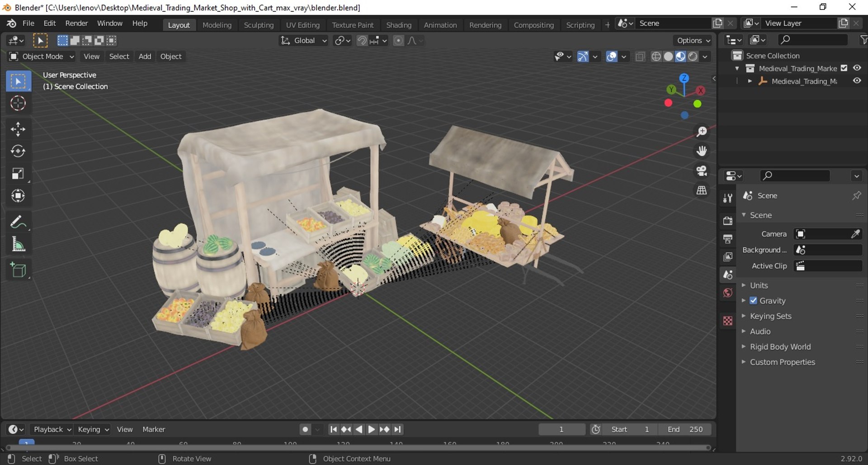
Task: Click the Marker timeline menu
Action: tap(154, 429)
